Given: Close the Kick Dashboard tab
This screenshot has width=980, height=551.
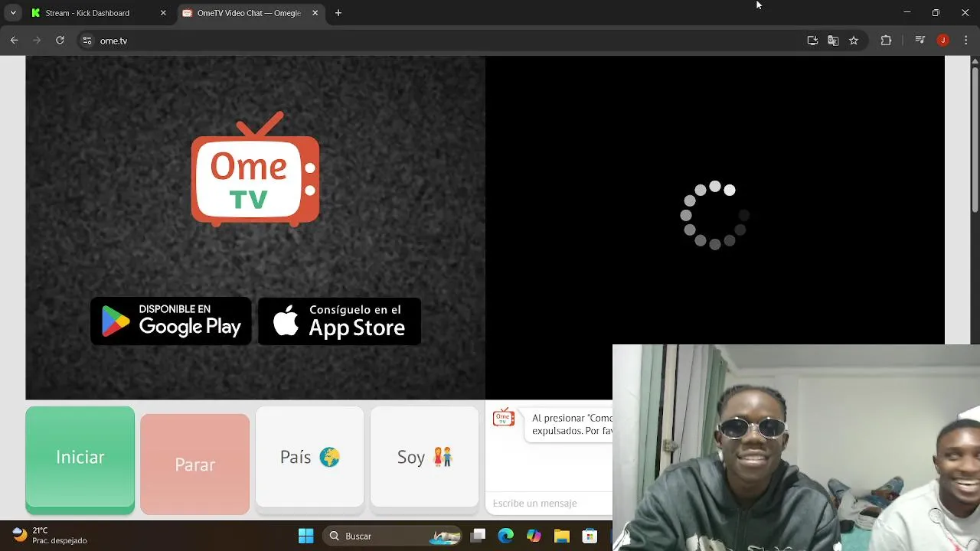Looking at the screenshot, I should [163, 13].
